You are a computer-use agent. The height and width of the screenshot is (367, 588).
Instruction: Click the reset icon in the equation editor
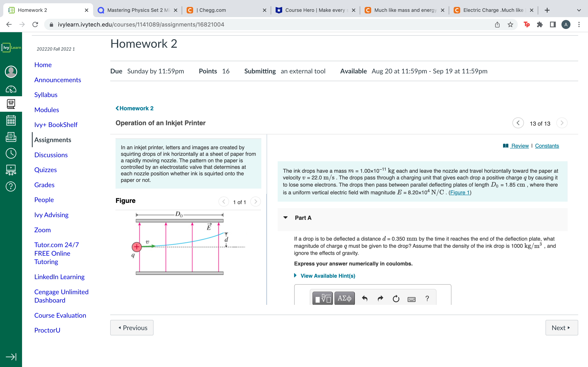396,298
